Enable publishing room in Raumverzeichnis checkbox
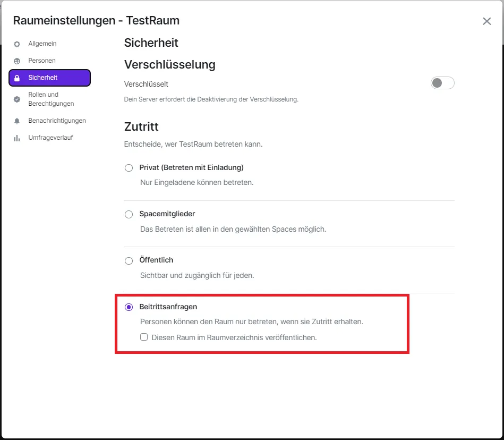504x440 pixels. click(x=144, y=337)
